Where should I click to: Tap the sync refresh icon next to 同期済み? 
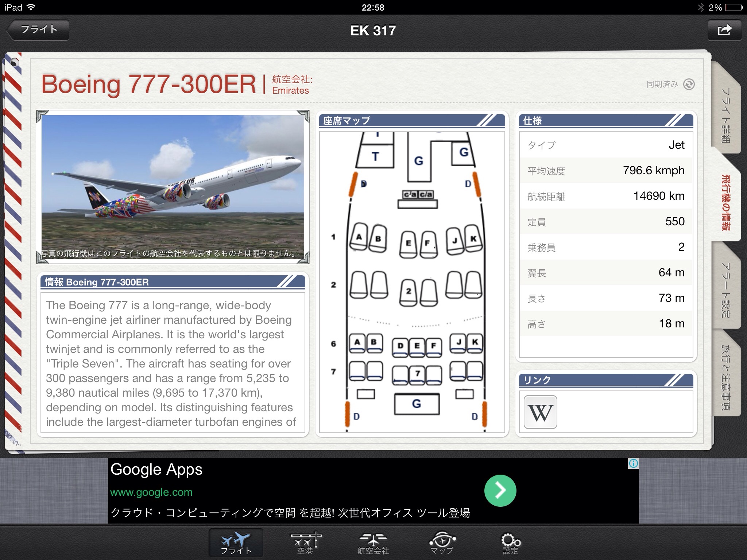click(689, 84)
